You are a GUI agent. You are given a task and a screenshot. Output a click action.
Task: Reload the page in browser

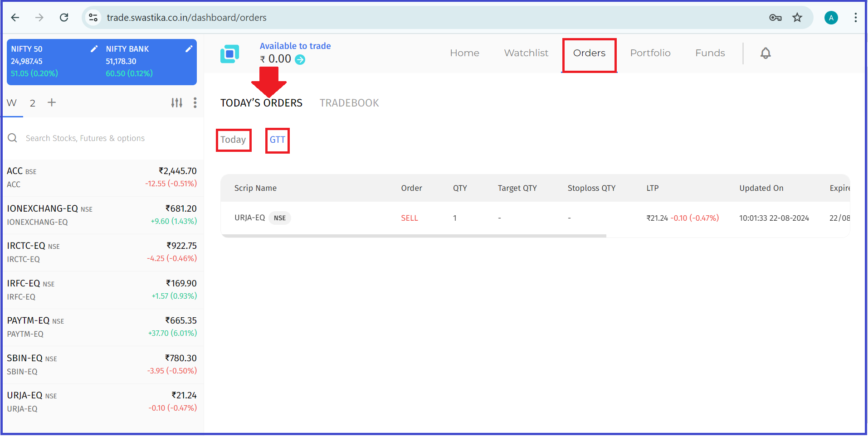click(64, 18)
